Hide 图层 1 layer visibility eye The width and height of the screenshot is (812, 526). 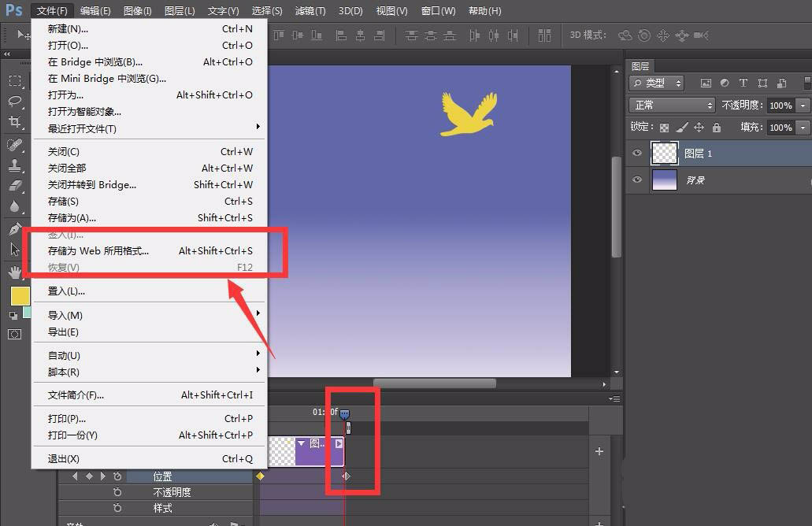pyautogui.click(x=637, y=154)
